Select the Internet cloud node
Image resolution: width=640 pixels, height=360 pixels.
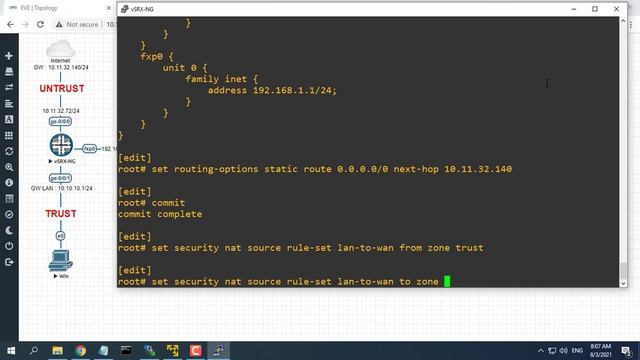(60, 49)
